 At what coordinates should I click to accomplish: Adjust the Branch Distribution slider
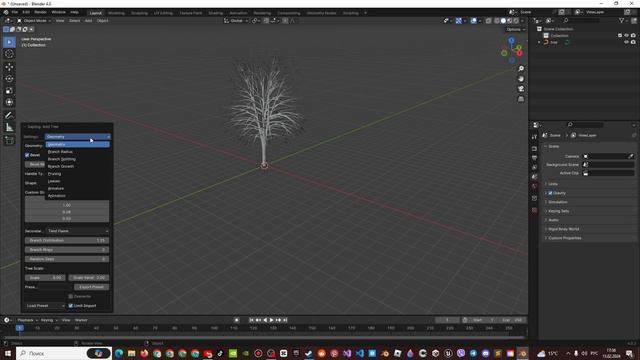point(67,240)
